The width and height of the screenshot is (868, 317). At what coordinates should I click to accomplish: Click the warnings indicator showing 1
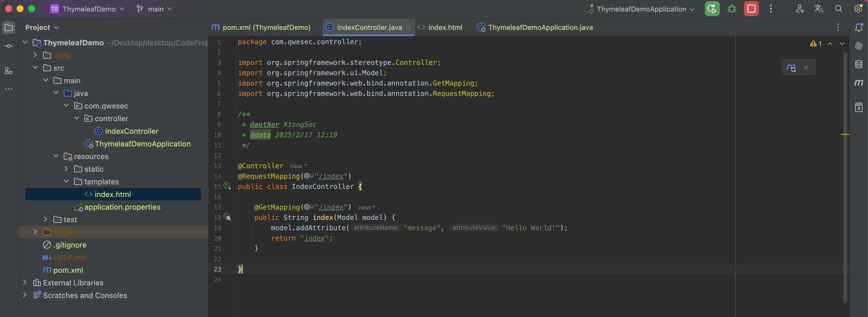816,44
